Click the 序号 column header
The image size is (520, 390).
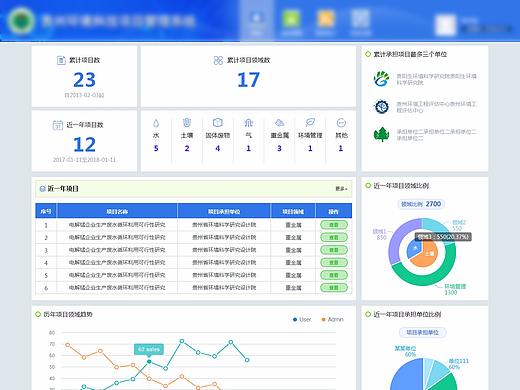[46, 211]
